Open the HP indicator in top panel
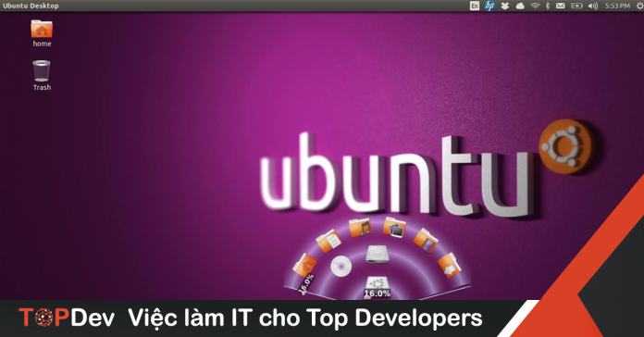644x337 pixels. [x=489, y=6]
